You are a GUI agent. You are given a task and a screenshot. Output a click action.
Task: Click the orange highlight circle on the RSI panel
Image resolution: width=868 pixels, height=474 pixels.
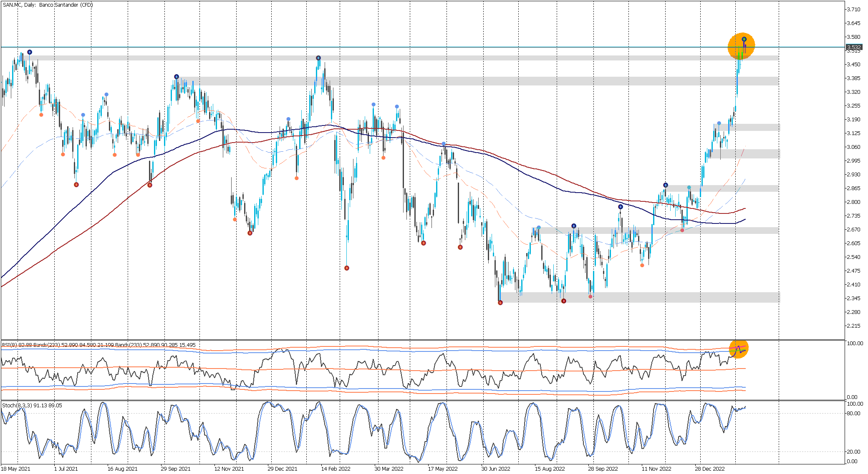point(739,349)
